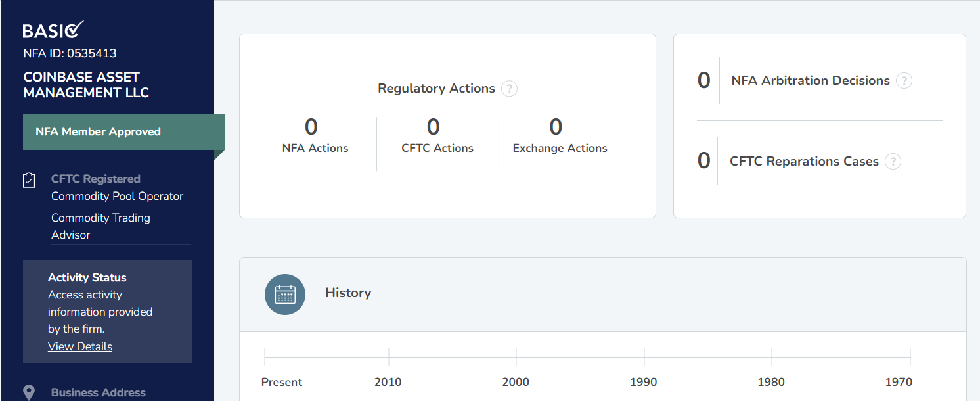Open NFA Arbitration Decisions help icon
Screen dimensions: 980x401
pyautogui.click(x=904, y=81)
